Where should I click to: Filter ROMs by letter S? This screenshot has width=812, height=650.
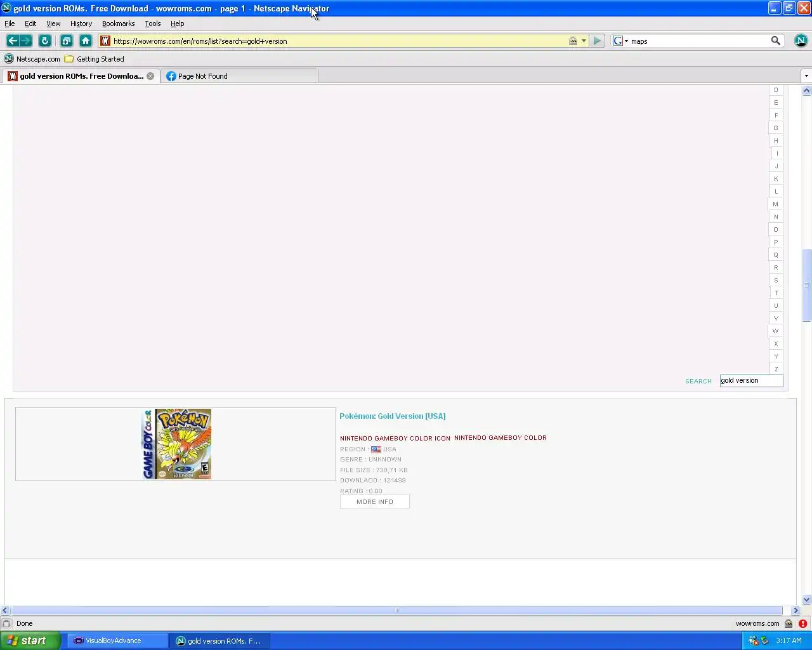(776, 281)
